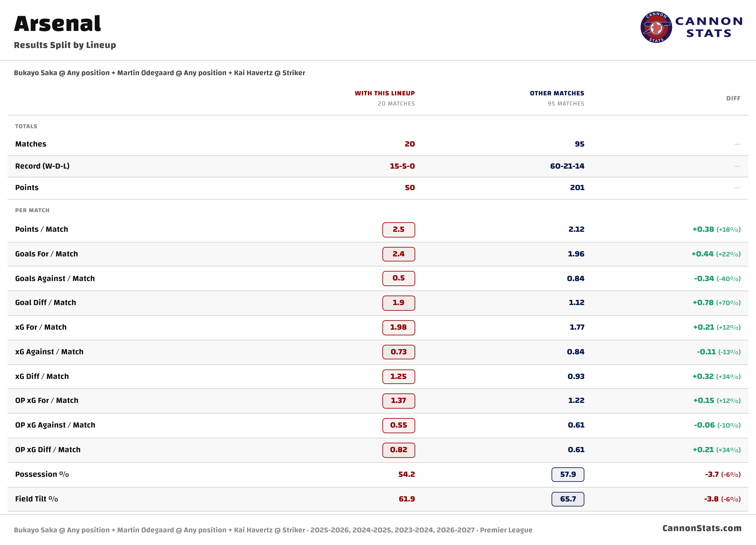The image size is (756, 545).
Task: Click the "WITH THIS LINEUP" column header
Action: [x=385, y=93]
